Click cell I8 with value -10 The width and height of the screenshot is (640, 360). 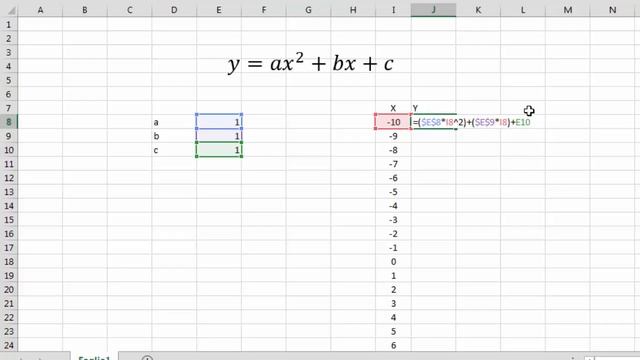(x=393, y=122)
